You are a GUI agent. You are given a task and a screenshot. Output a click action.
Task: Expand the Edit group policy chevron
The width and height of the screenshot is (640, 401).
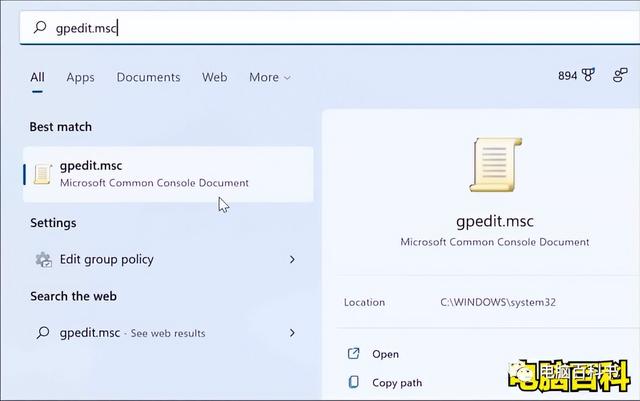292,259
